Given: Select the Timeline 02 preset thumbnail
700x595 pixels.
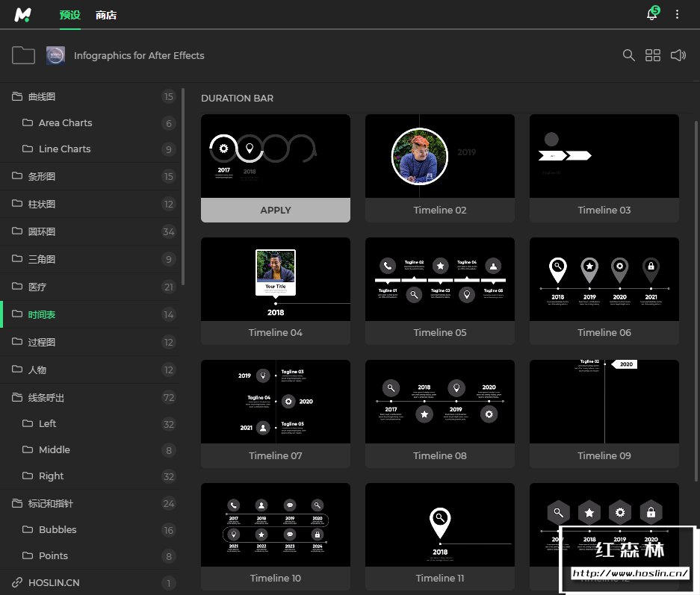Looking at the screenshot, I should 440,156.
